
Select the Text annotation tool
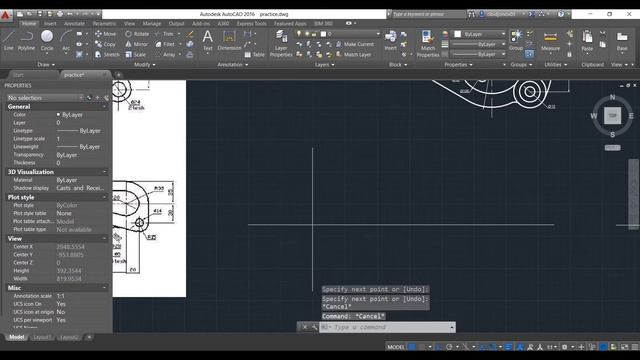(x=208, y=41)
